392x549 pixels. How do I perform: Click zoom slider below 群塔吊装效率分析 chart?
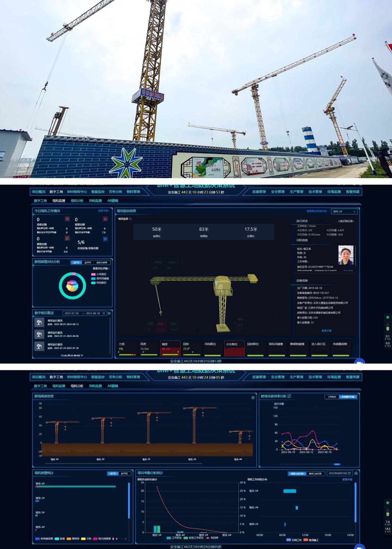point(337,464)
